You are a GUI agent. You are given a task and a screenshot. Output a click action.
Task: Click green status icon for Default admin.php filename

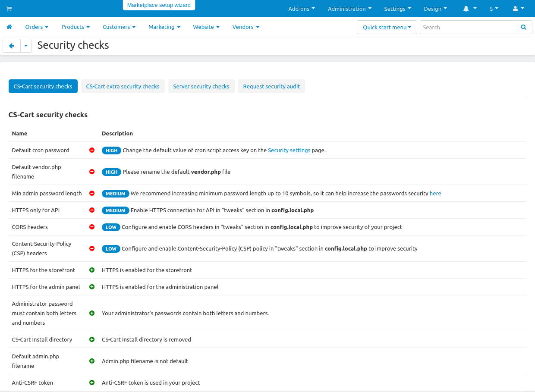(92, 361)
